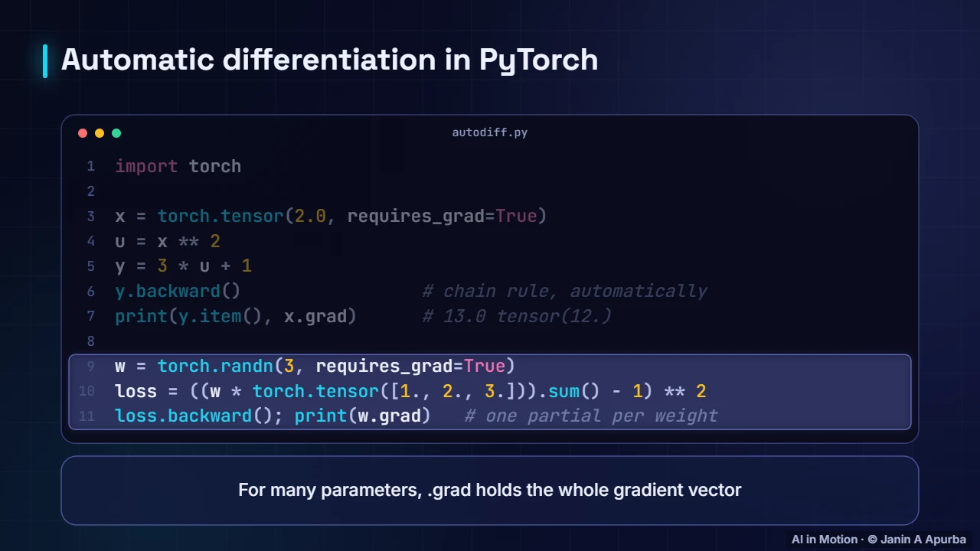Click the 'y.backward()' call

click(x=178, y=291)
